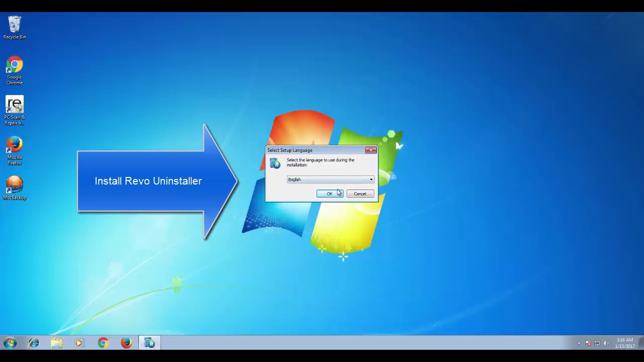644x362 pixels.
Task: Select the Mozilla Firefox desktop shortcut
Action: [x=15, y=151]
